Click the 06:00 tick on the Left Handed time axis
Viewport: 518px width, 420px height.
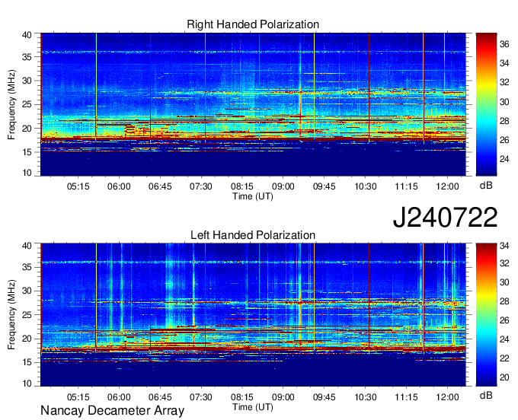point(119,397)
